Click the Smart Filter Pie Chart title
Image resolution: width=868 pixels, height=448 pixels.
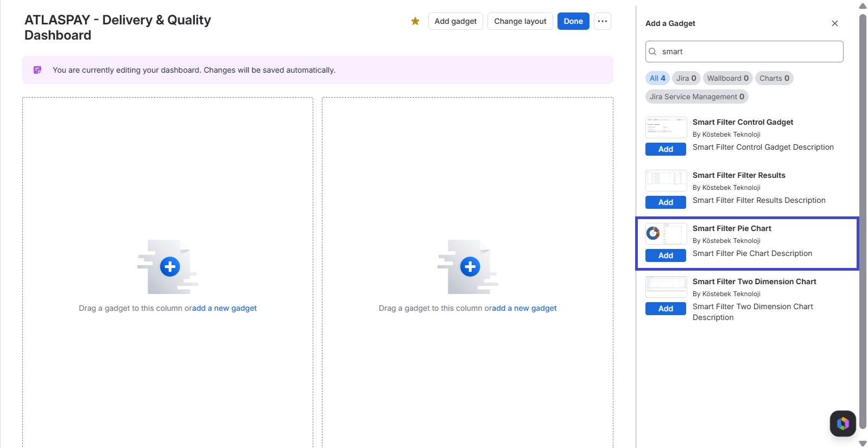732,228
